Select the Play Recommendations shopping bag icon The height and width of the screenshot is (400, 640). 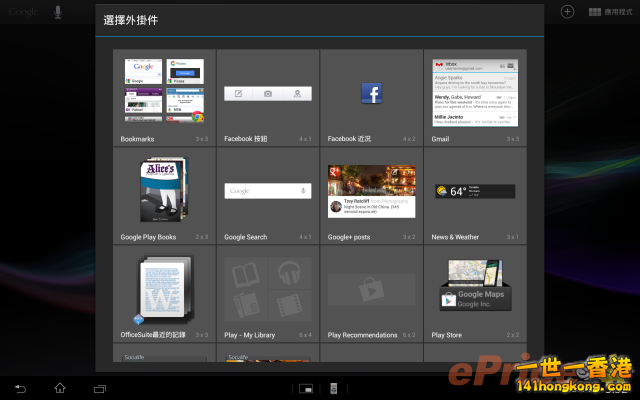(371, 289)
